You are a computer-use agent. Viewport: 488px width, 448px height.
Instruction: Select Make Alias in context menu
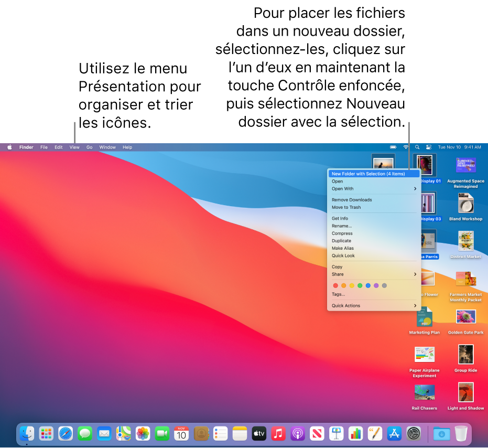tap(374, 248)
